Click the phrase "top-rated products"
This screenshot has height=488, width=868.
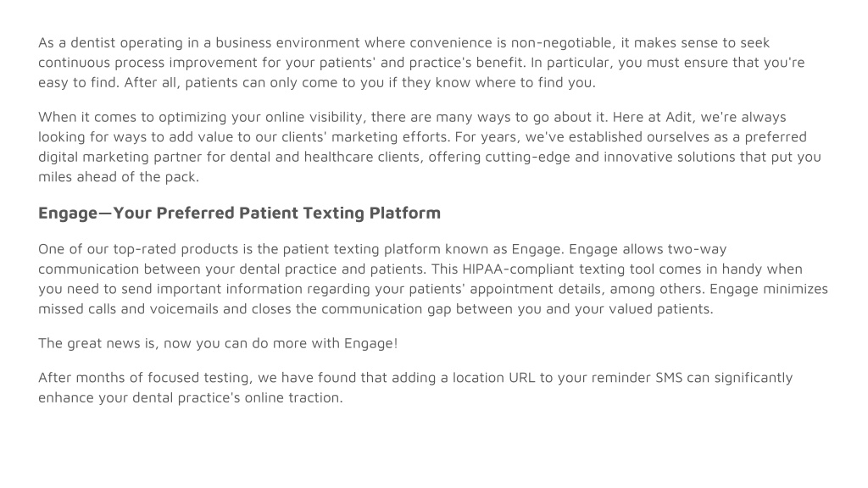coord(175,249)
